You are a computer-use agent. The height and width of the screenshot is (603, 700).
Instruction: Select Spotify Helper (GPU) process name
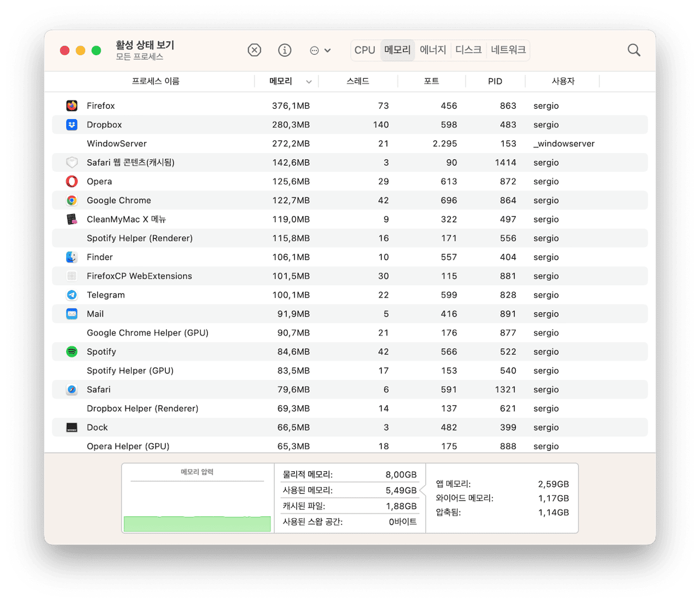[130, 371]
